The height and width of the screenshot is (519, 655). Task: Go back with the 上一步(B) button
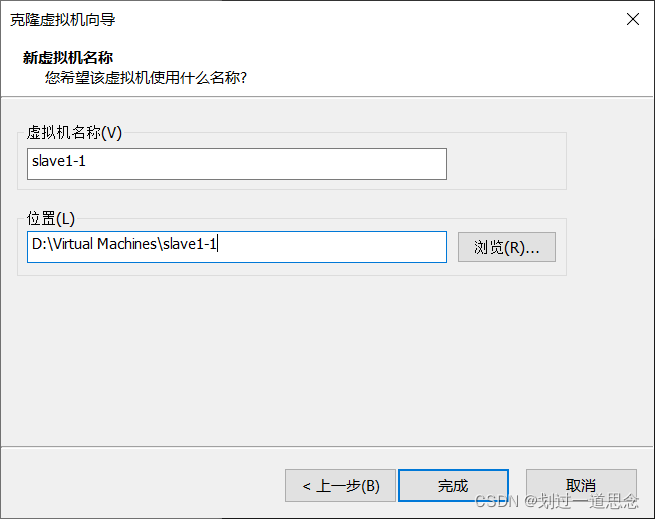click(x=340, y=486)
